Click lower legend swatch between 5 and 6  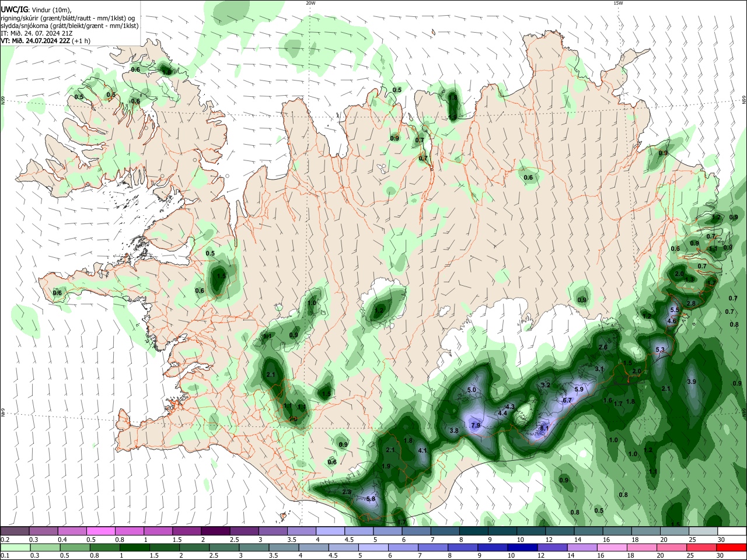373,547
